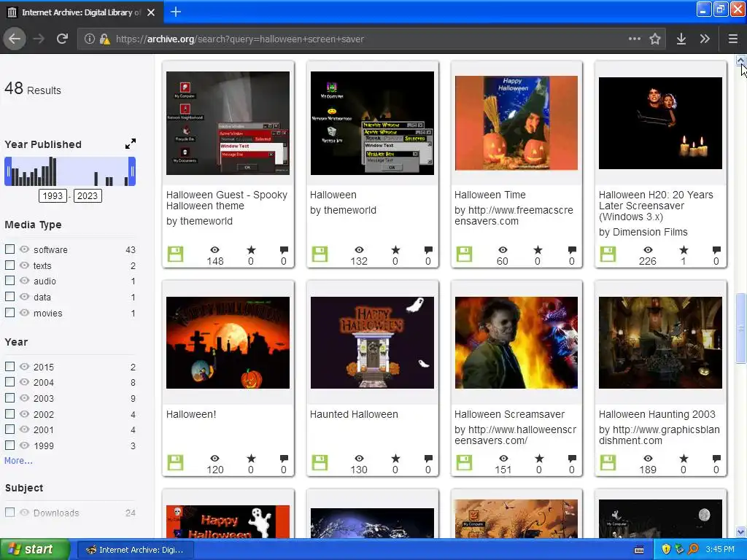
Task: Check the movies media type checkbox
Action: point(9,312)
